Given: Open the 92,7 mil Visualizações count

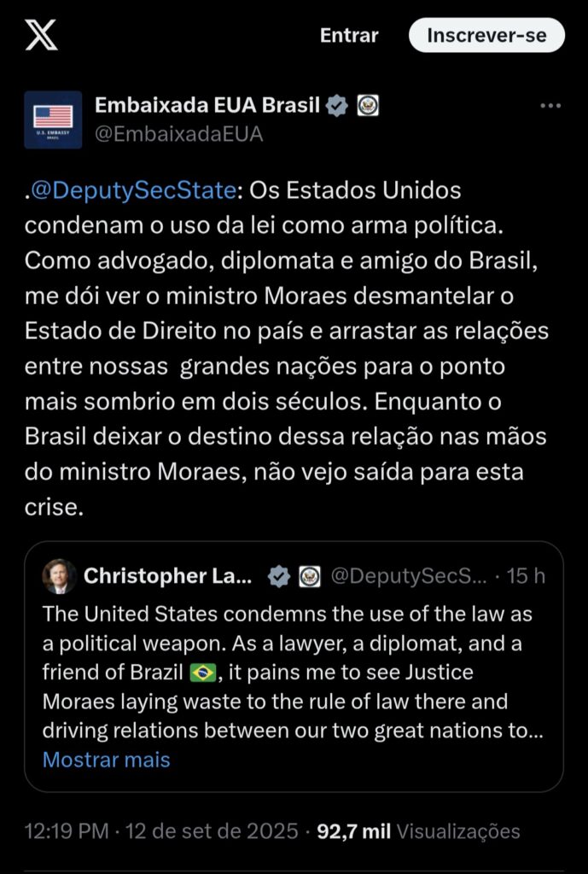Looking at the screenshot, I should (418, 830).
